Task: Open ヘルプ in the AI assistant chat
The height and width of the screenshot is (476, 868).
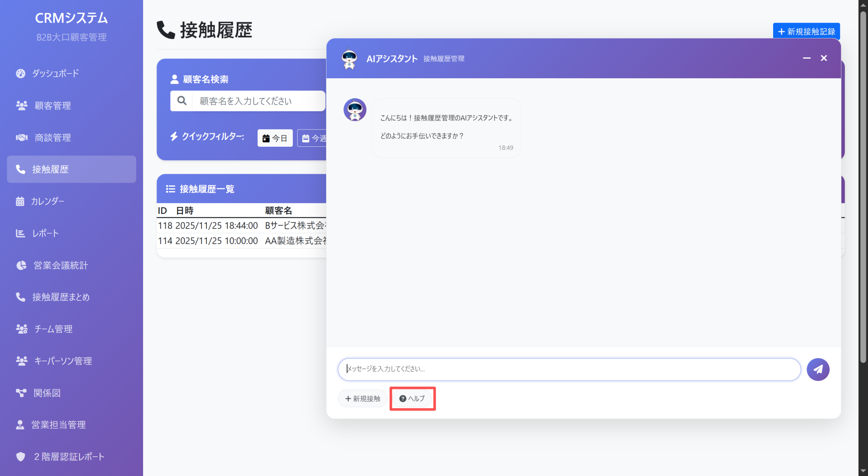Action: click(412, 398)
